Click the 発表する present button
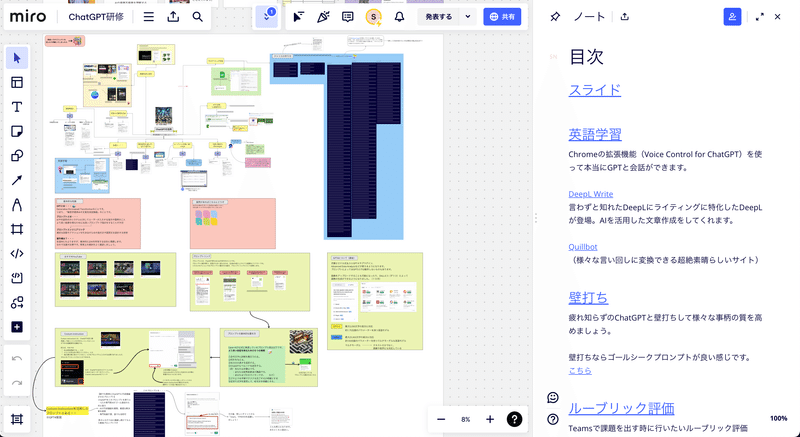The width and height of the screenshot is (800, 437). pos(438,17)
